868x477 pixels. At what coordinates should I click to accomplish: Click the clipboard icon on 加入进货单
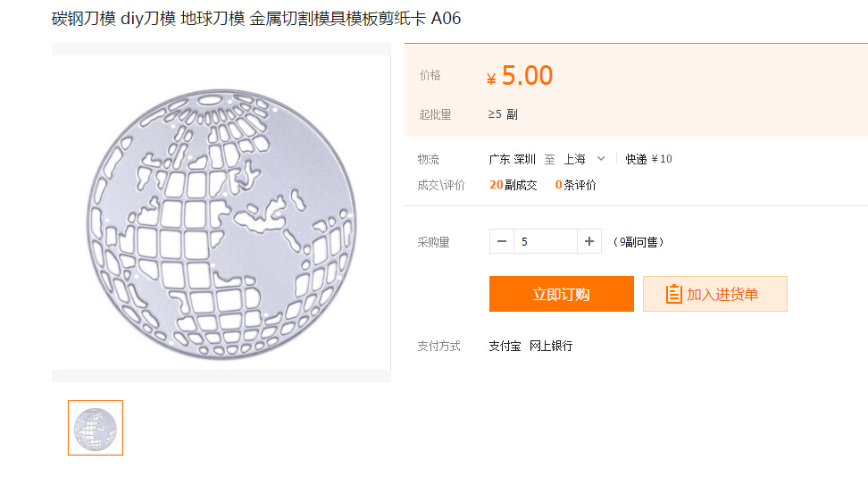[x=674, y=294]
